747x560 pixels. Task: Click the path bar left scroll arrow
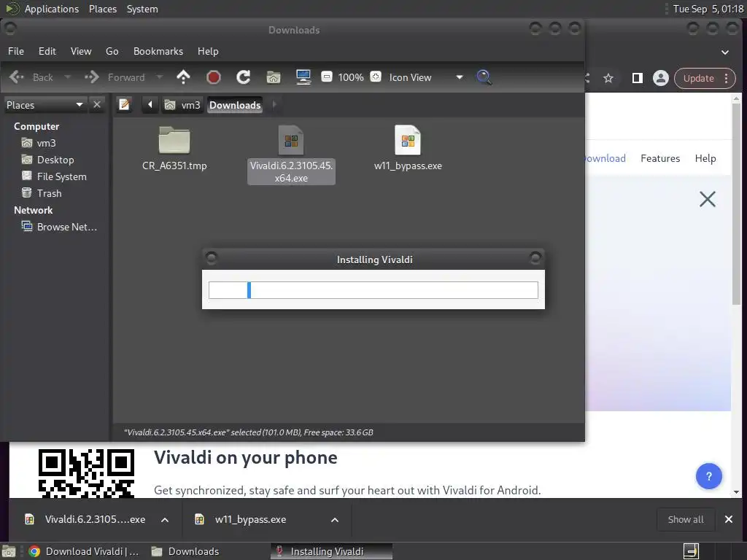click(150, 104)
